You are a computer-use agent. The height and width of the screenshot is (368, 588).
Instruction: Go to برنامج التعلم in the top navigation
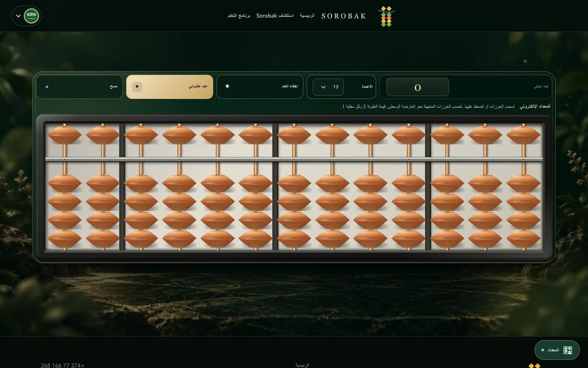[x=239, y=16]
